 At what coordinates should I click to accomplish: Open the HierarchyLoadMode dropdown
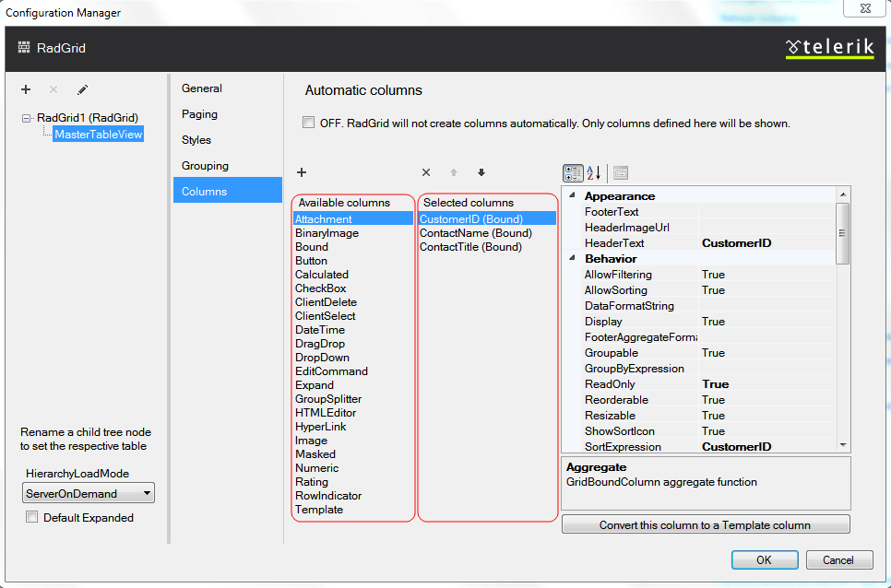(146, 492)
